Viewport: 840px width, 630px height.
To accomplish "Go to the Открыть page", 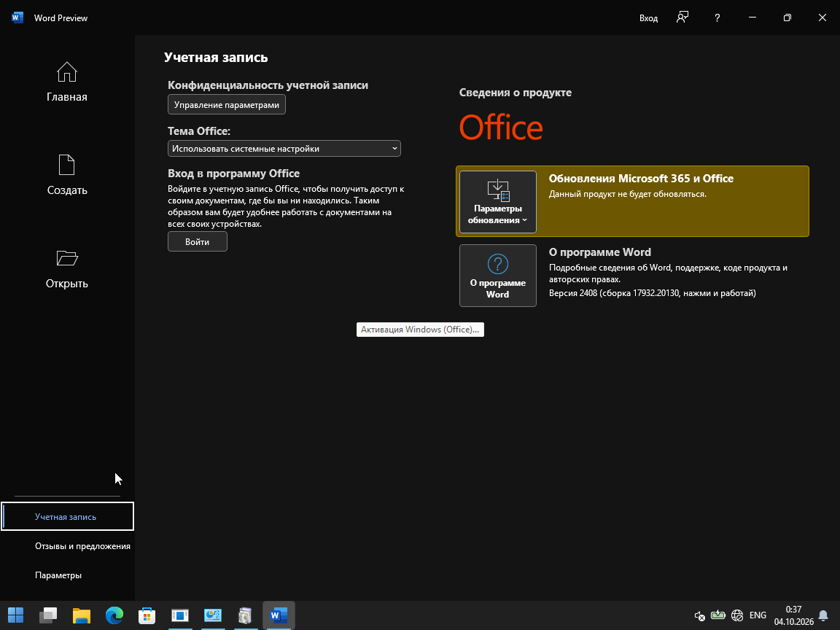I will 67,268.
